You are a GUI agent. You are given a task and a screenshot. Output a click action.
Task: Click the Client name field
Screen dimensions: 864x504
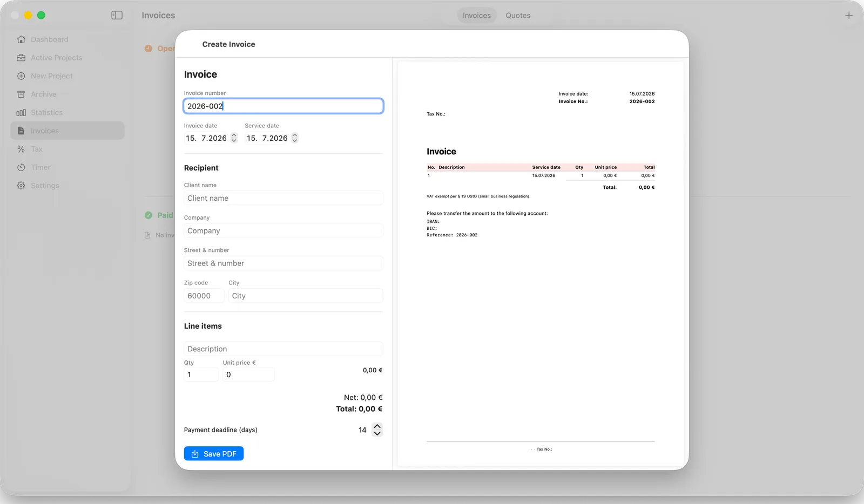point(283,198)
